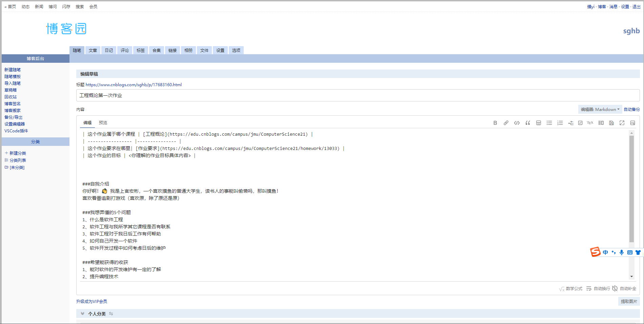Switch Sogou input language with the 中 icon

(605, 252)
